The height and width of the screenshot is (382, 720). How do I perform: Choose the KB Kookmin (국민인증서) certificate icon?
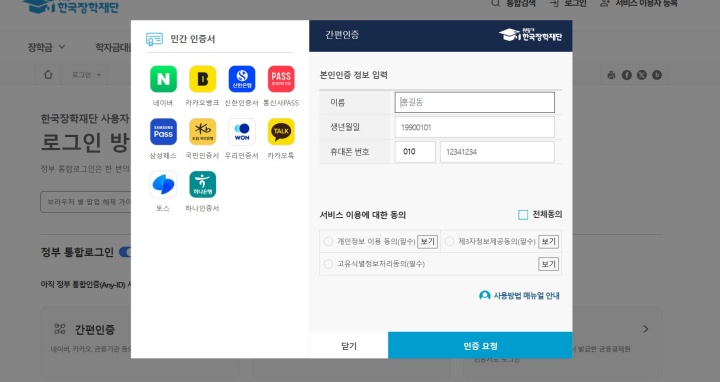pos(202,132)
